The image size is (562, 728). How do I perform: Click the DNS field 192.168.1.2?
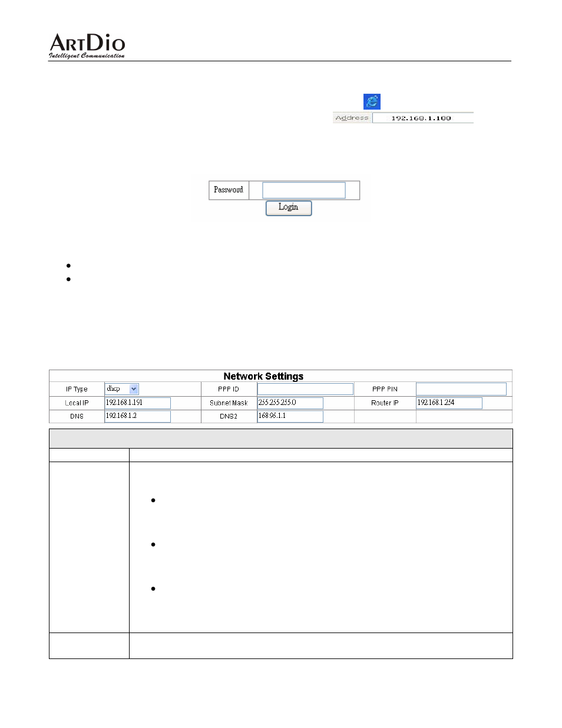coord(138,416)
